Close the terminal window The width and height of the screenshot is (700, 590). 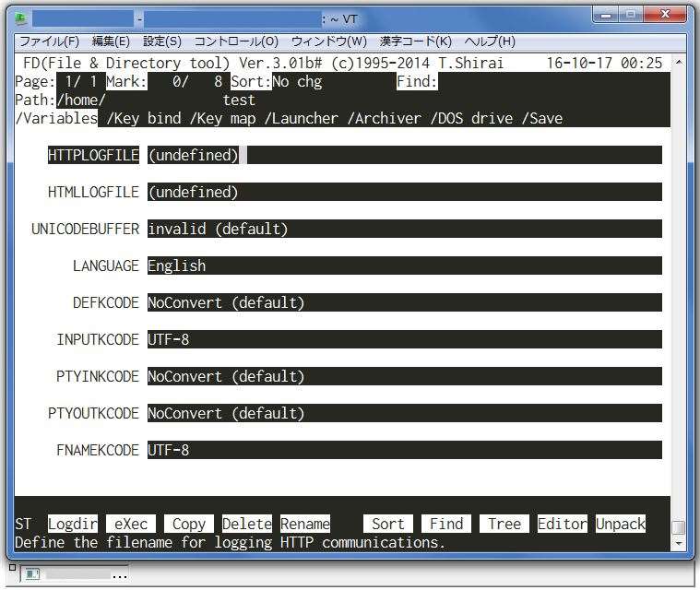665,15
